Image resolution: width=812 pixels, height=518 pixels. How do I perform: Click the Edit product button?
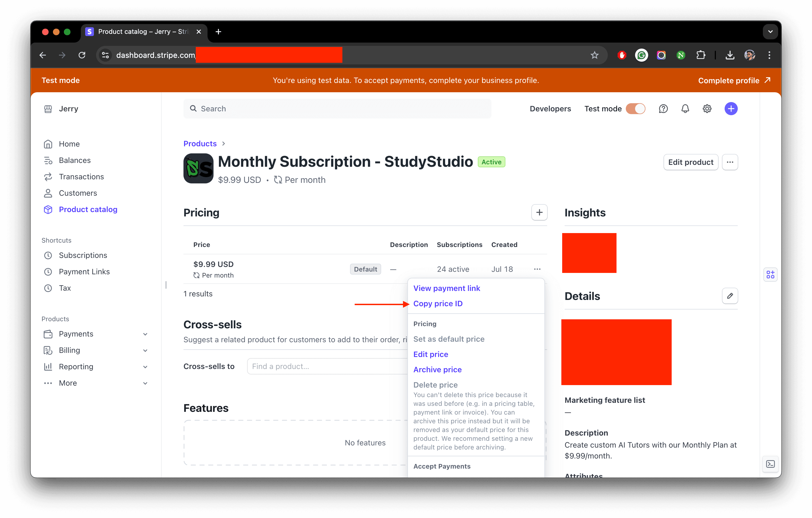pyautogui.click(x=691, y=162)
